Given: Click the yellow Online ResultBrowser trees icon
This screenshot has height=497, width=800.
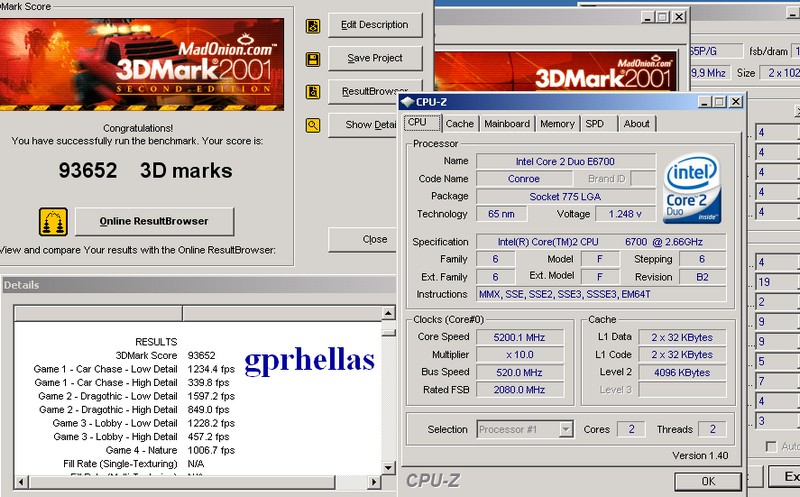Looking at the screenshot, I should point(53,221).
